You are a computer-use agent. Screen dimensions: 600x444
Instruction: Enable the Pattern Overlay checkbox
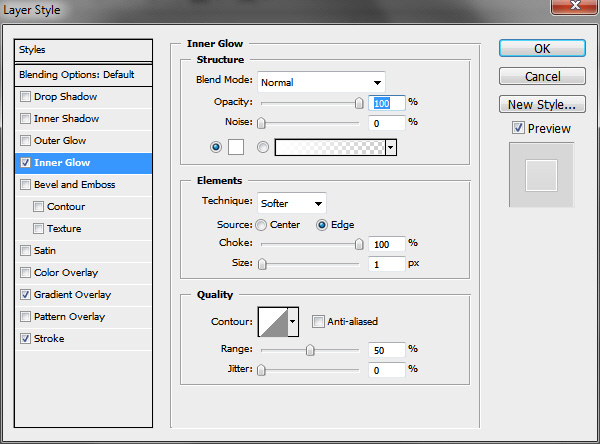(x=25, y=317)
